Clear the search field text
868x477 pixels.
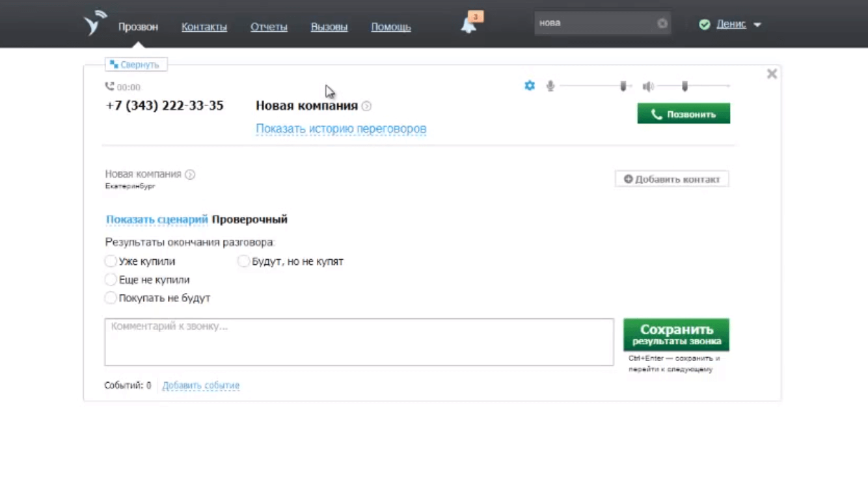pos(662,23)
